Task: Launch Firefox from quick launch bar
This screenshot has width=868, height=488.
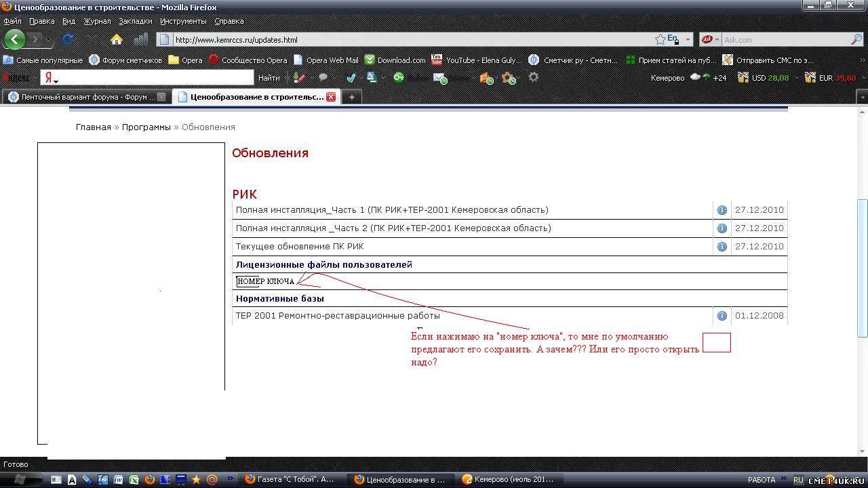Action: (x=150, y=480)
